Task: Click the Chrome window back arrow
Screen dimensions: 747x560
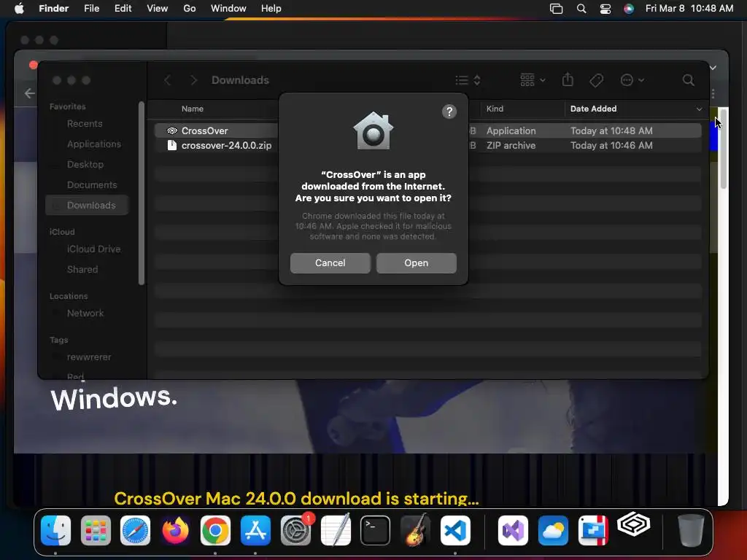Action: [29, 93]
